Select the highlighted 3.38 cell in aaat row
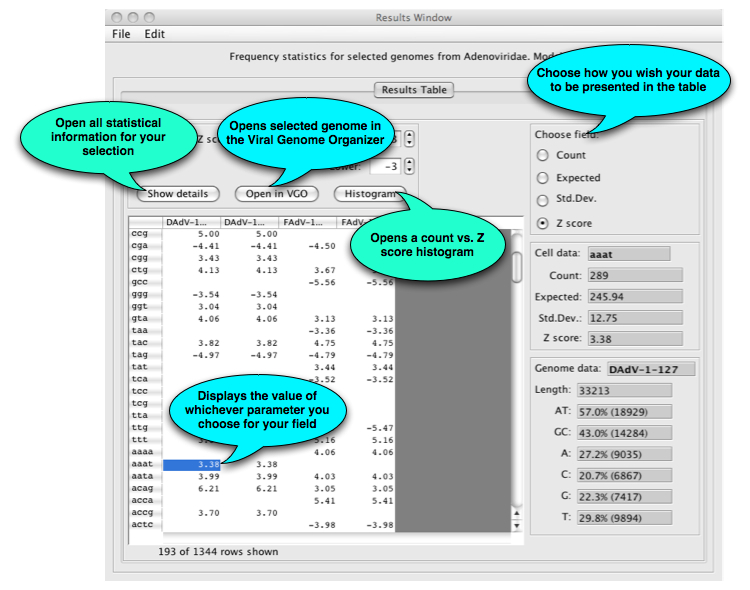 191,465
